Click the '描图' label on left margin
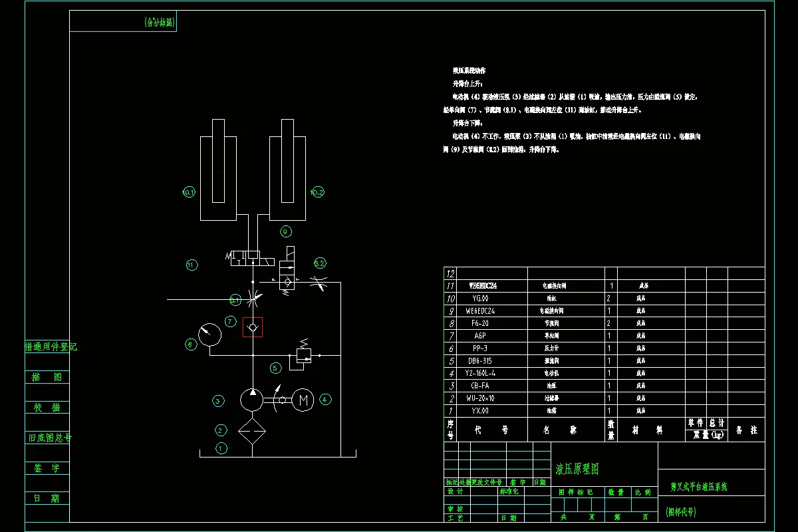Image resolution: width=798 pixels, height=532 pixels. [47, 377]
